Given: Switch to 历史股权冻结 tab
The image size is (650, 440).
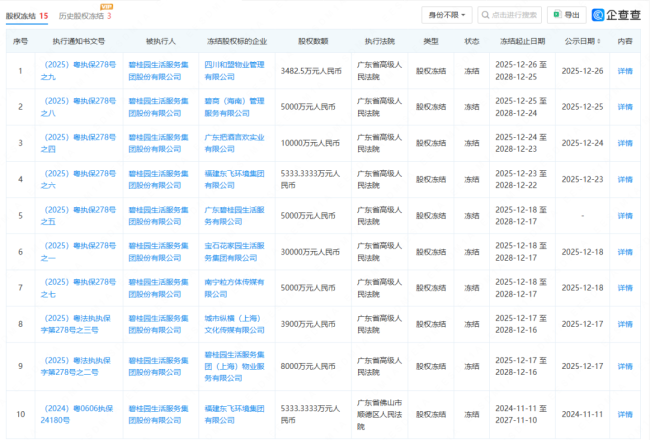Looking at the screenshot, I should click(81, 16).
